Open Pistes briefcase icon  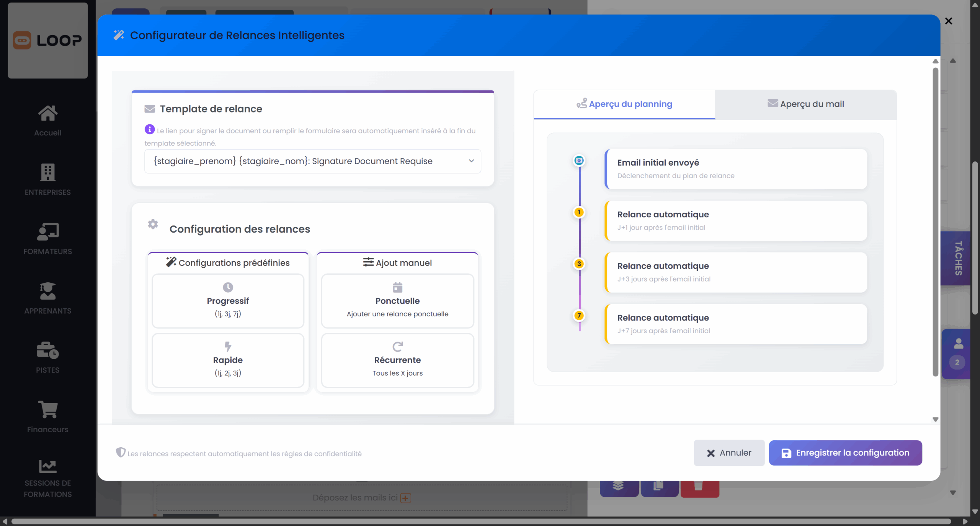tap(47, 350)
